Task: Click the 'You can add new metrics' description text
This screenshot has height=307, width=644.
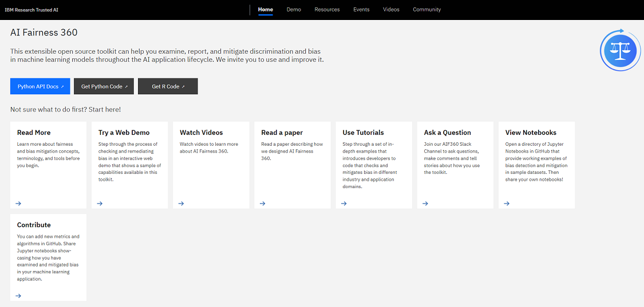Action: coord(49,258)
